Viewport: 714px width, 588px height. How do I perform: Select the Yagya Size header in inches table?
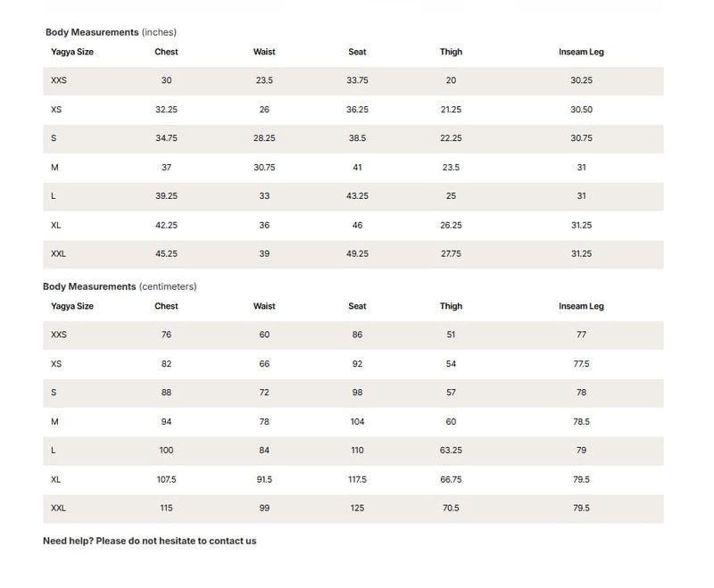pyautogui.click(x=72, y=52)
